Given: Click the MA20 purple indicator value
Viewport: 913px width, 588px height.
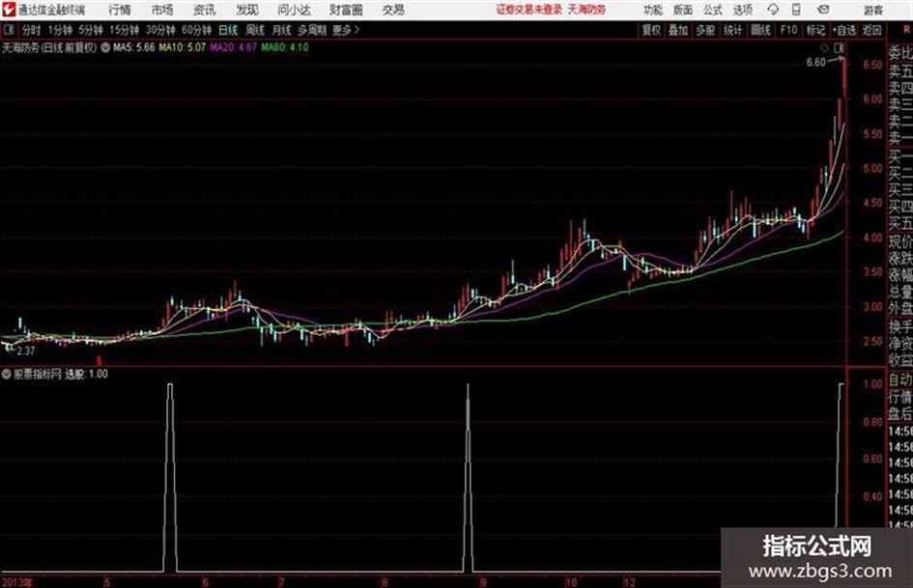Looking at the screenshot, I should click(233, 47).
